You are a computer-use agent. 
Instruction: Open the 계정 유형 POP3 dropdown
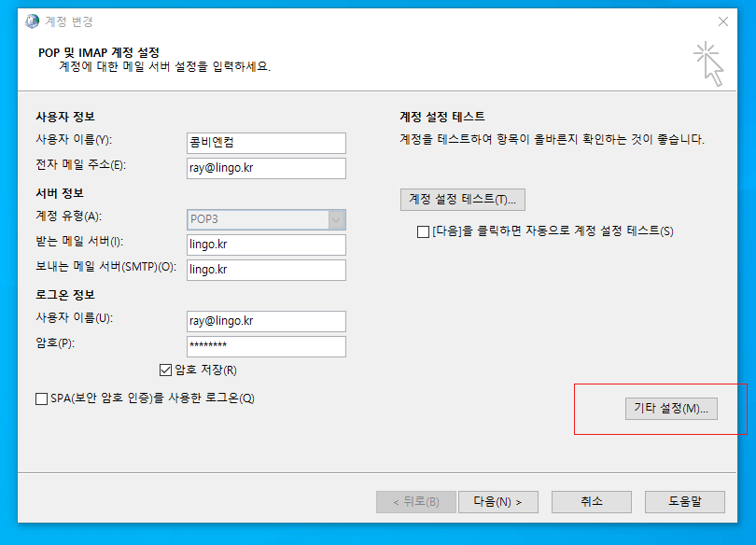(266, 219)
